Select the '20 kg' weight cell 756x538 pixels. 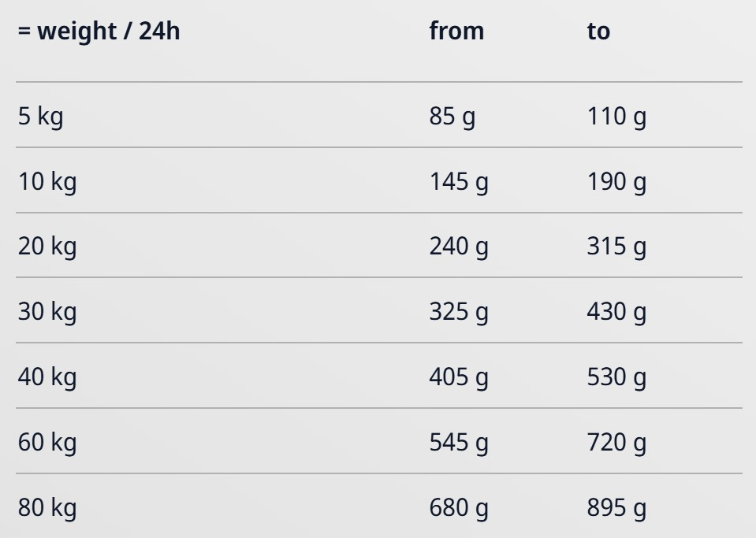coord(47,247)
